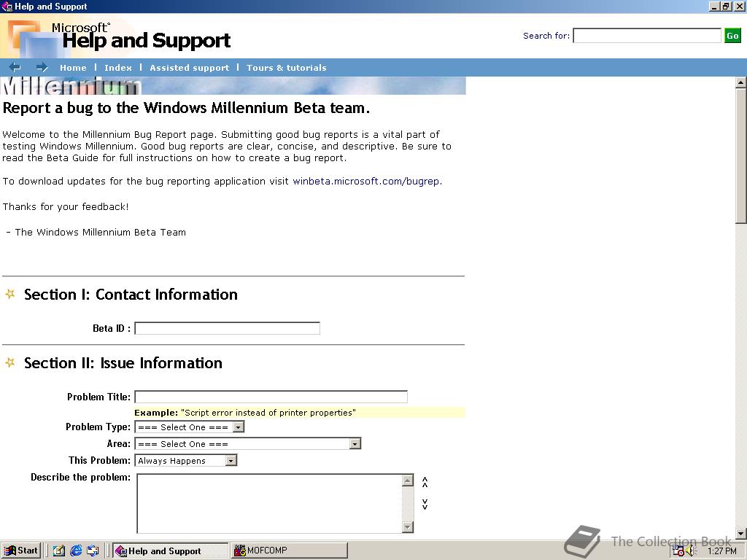Click the Help and Support title bar icon
The height and width of the screenshot is (560, 747).
coord(7,6)
